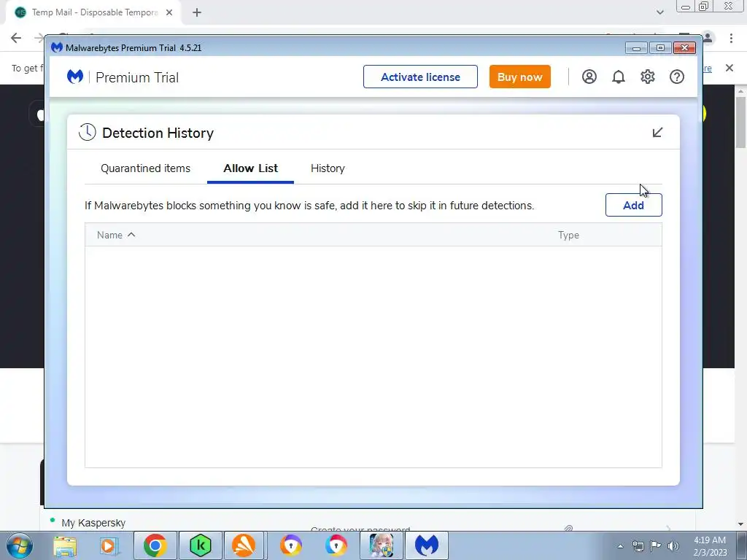Switch to the History tab

pyautogui.click(x=328, y=168)
